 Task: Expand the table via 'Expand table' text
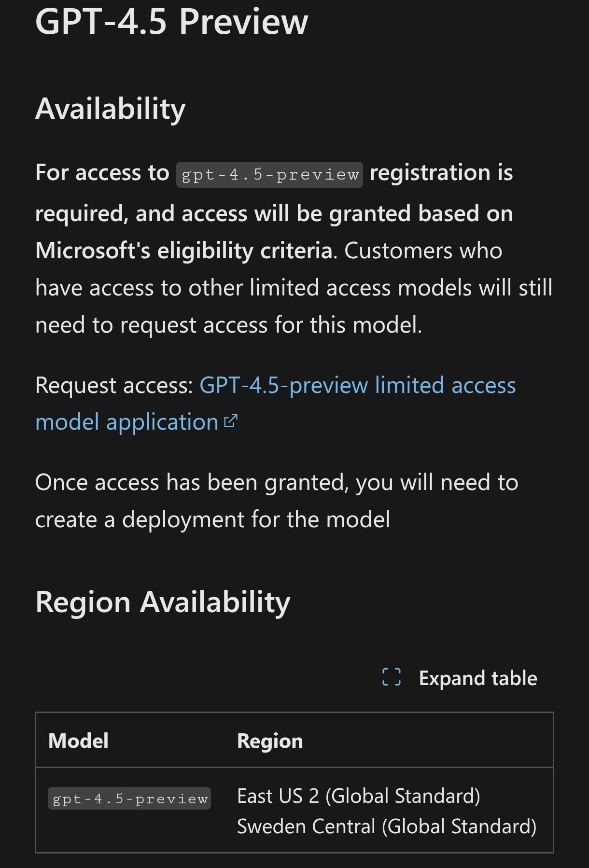(478, 678)
